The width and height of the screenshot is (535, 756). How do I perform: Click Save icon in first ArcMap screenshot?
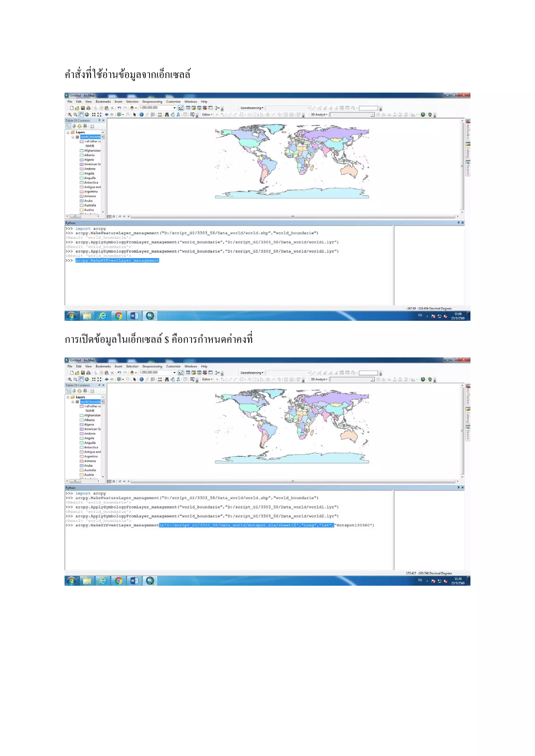tap(83, 108)
